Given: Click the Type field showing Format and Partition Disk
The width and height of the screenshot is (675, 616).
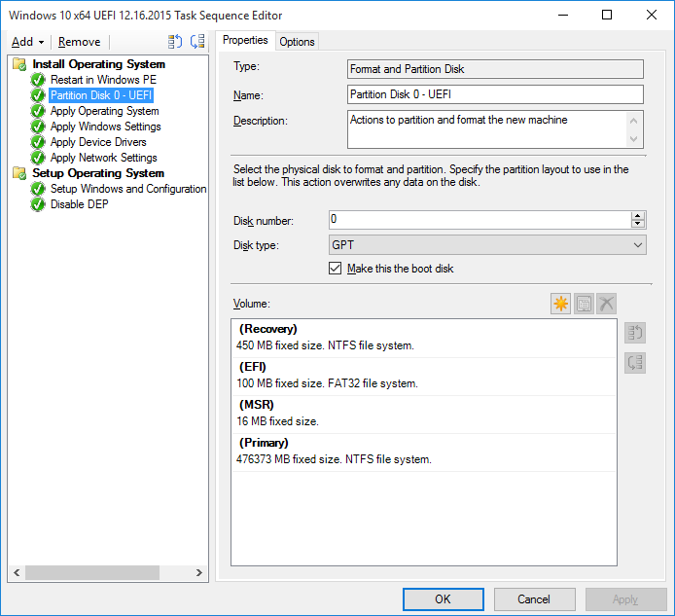Looking at the screenshot, I should 495,69.
